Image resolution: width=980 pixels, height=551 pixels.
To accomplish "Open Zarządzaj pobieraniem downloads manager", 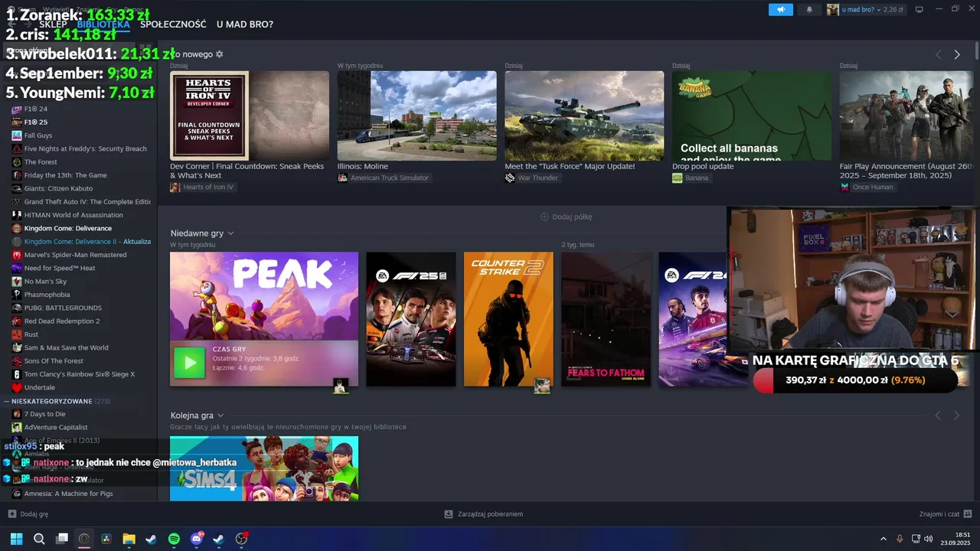I will (484, 514).
